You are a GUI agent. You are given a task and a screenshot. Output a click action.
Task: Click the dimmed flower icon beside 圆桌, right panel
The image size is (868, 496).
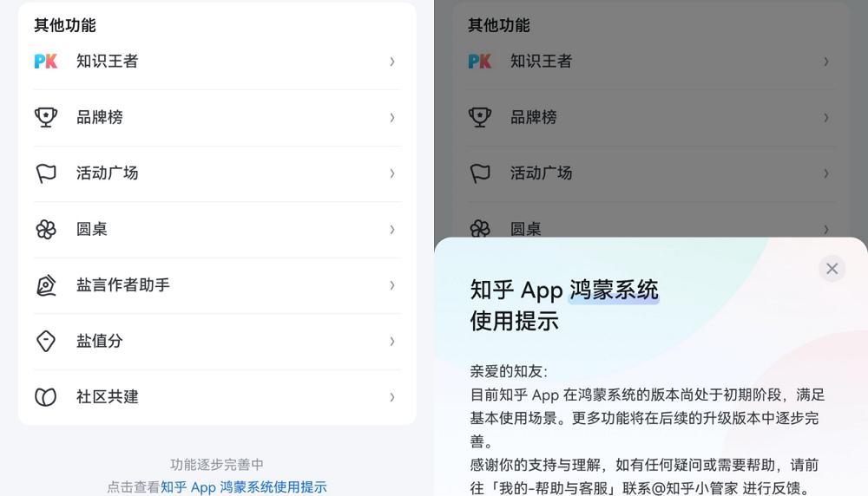click(480, 228)
